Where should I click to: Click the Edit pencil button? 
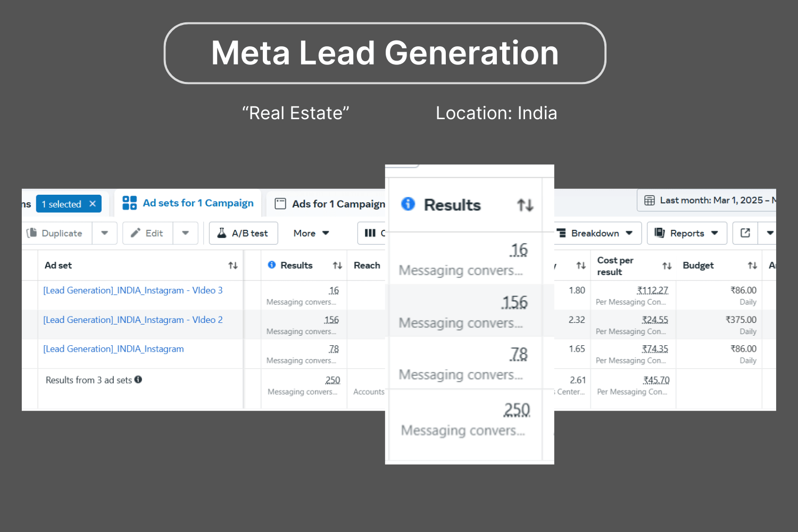(147, 233)
